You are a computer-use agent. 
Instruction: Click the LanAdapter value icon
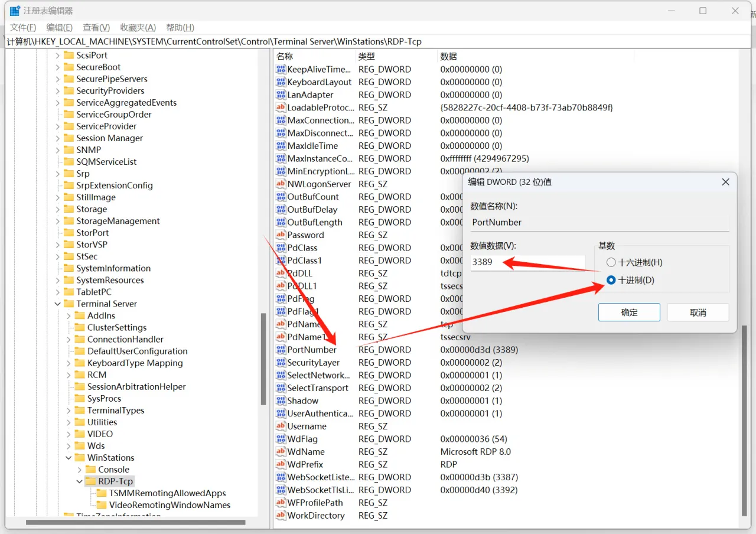pos(281,95)
